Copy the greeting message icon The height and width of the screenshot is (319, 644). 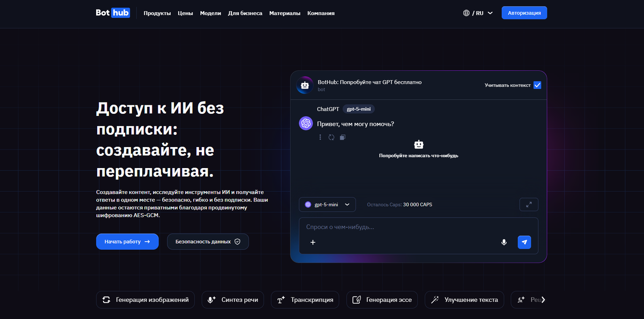pos(342,137)
